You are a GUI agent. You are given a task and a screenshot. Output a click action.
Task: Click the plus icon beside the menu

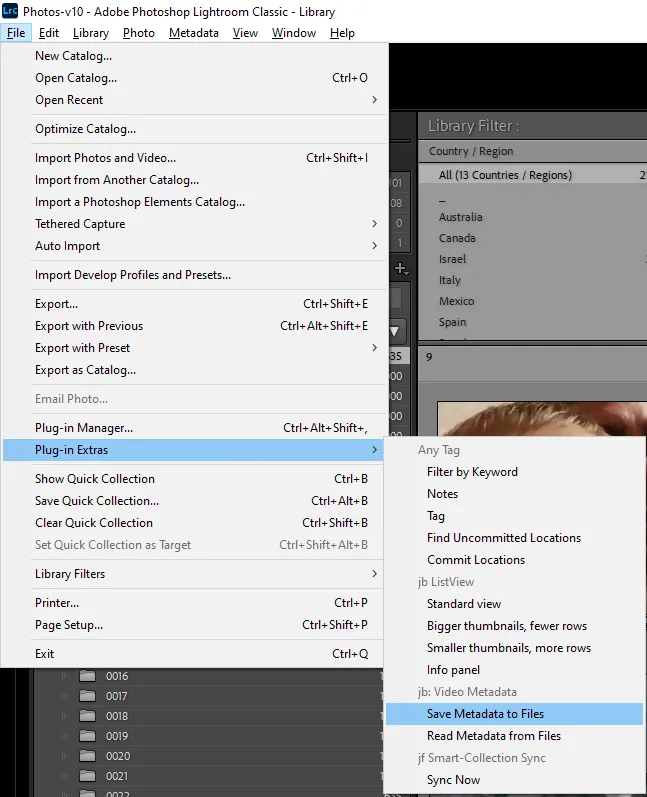click(401, 268)
